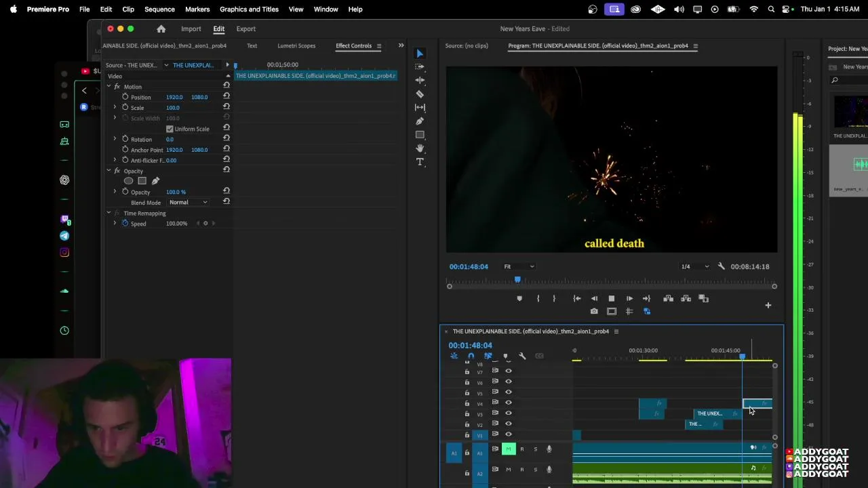Switch to the Text panel tab
Viewport: 868px width, 488px height.
252,45
